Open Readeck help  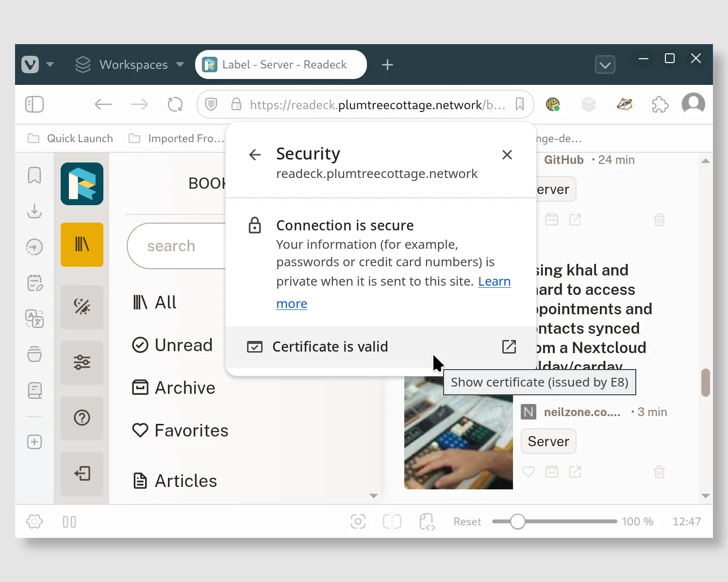point(82,419)
